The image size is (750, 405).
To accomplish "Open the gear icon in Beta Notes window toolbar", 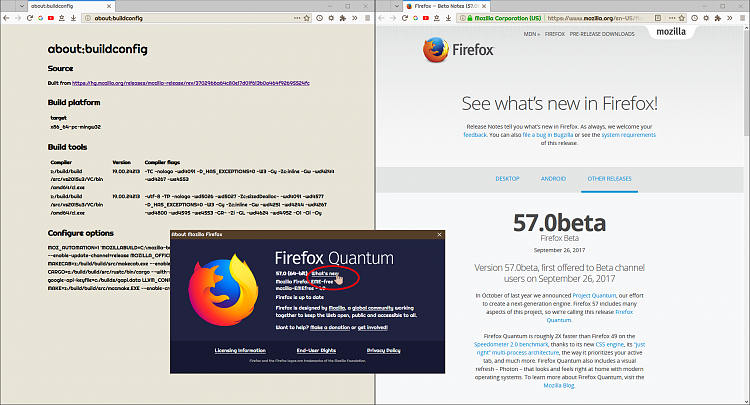I will [x=706, y=18].
